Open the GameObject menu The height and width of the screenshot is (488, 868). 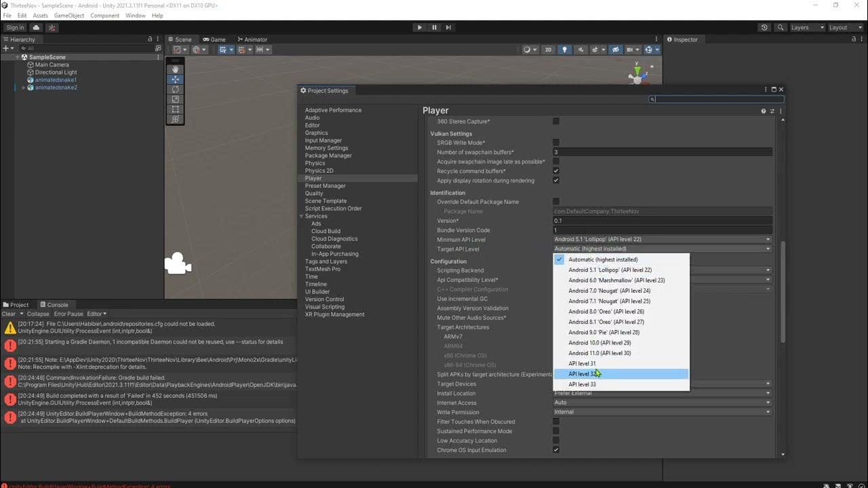pos(68,16)
